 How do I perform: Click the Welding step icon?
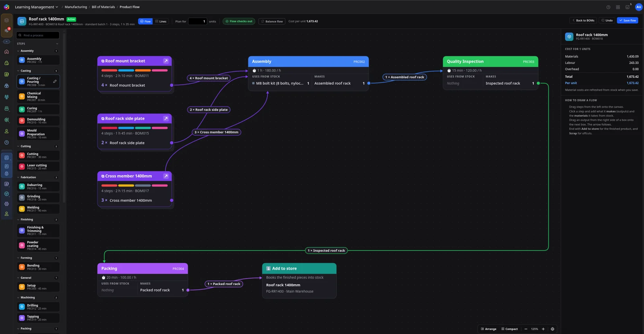pos(22,209)
